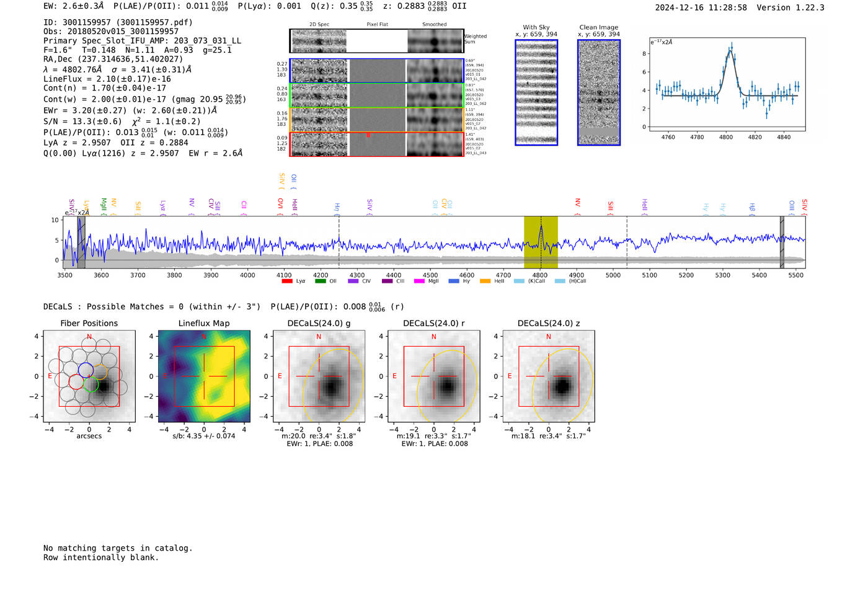
Task: Select the orange-bordered fiber row
Action: [x=376, y=120]
